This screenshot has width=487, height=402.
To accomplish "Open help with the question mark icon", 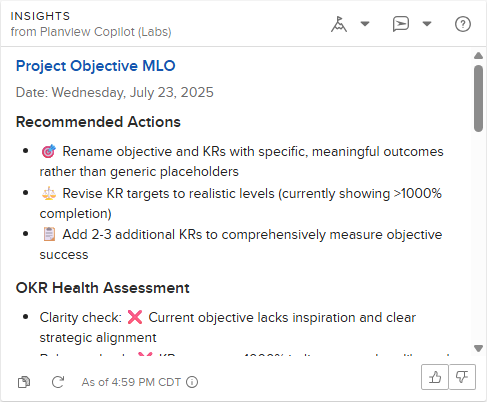I will (x=463, y=24).
